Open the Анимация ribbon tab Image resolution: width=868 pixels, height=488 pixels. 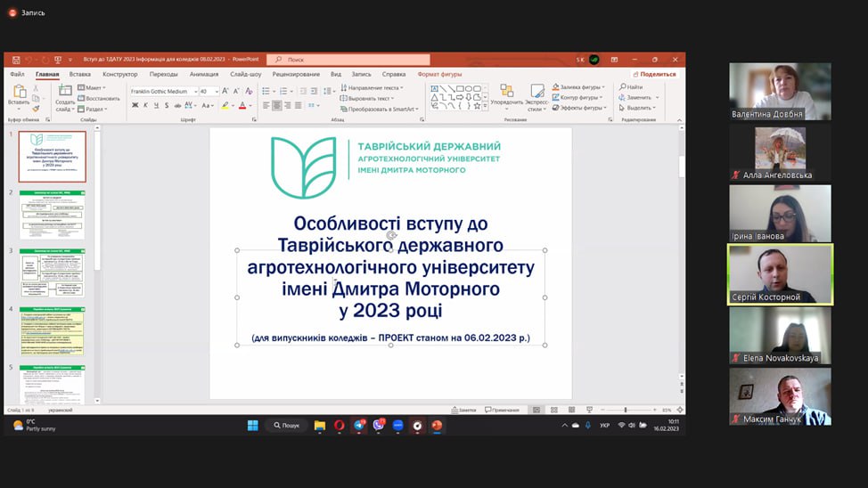(203, 75)
